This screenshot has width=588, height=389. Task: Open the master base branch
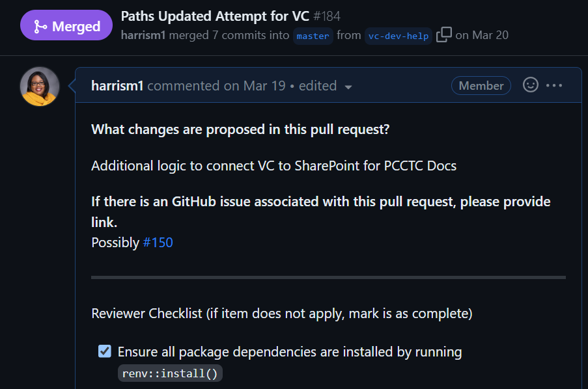point(313,36)
